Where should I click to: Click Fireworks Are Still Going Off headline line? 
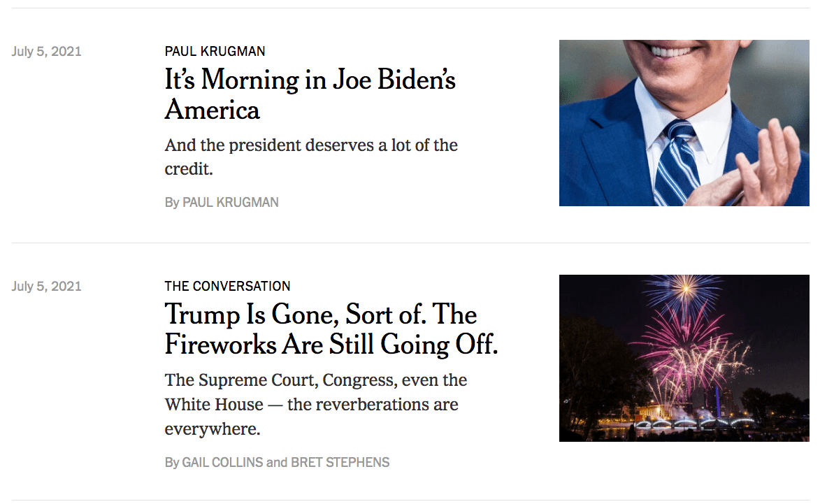[x=331, y=344]
